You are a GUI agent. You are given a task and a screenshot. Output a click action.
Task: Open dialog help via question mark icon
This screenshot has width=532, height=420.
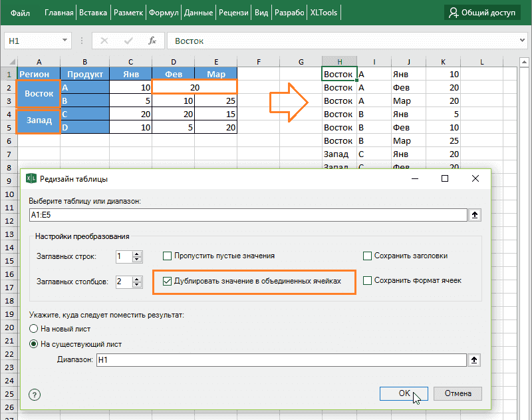click(x=34, y=394)
